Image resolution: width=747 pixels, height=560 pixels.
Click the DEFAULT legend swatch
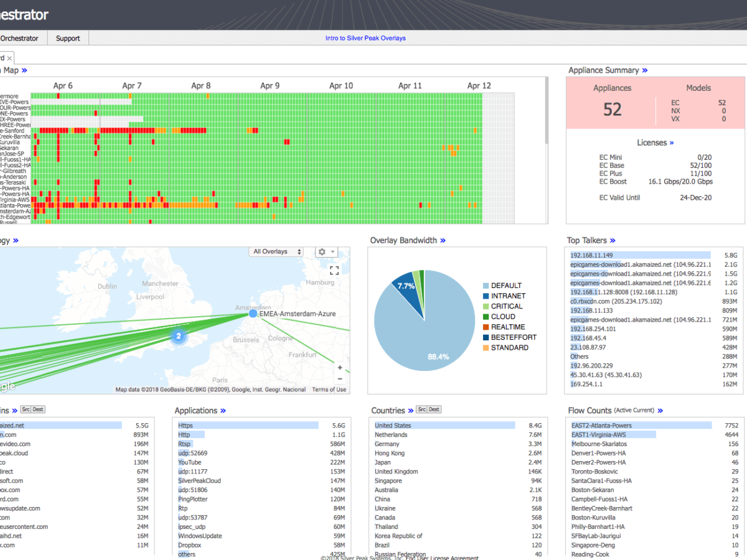coord(486,286)
